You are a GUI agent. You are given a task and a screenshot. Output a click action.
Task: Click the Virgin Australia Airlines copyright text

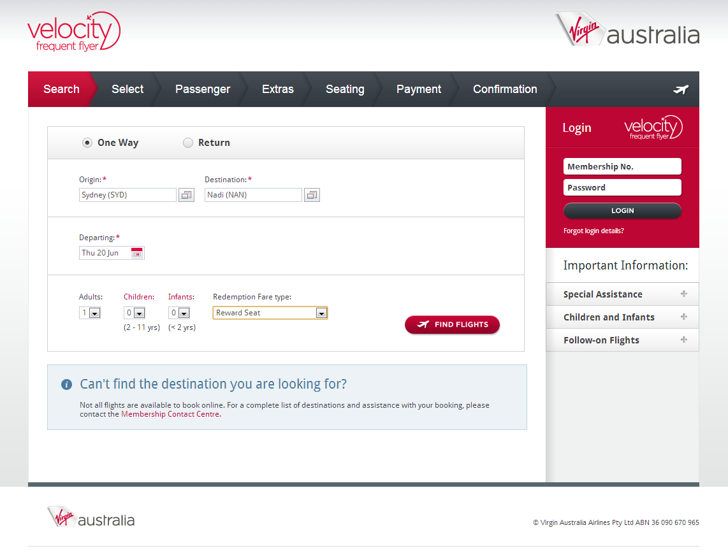(x=616, y=522)
